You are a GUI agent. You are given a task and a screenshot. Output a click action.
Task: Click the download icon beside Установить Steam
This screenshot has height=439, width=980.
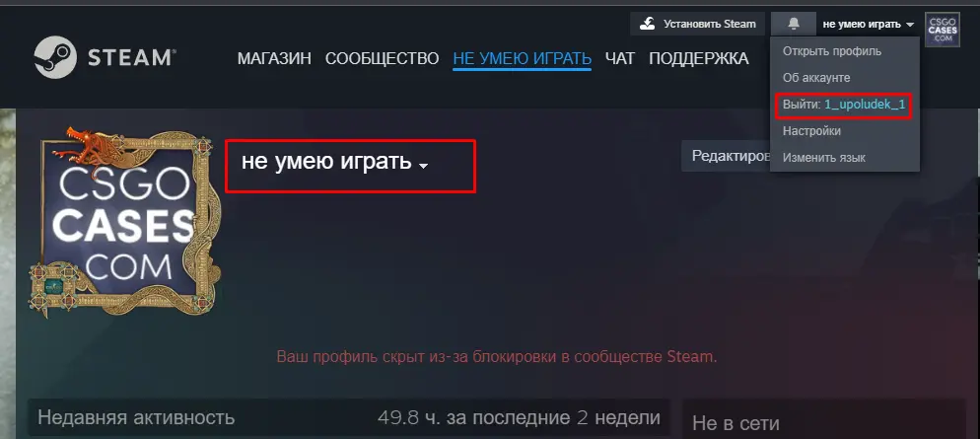[x=648, y=24]
